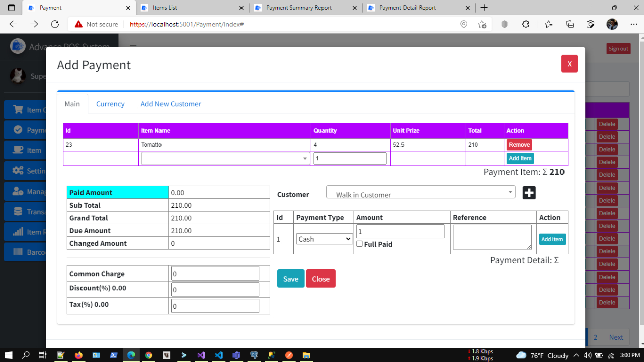The height and width of the screenshot is (362, 644).
Task: Open the Barcode sidebar entry
Action: tap(19, 252)
